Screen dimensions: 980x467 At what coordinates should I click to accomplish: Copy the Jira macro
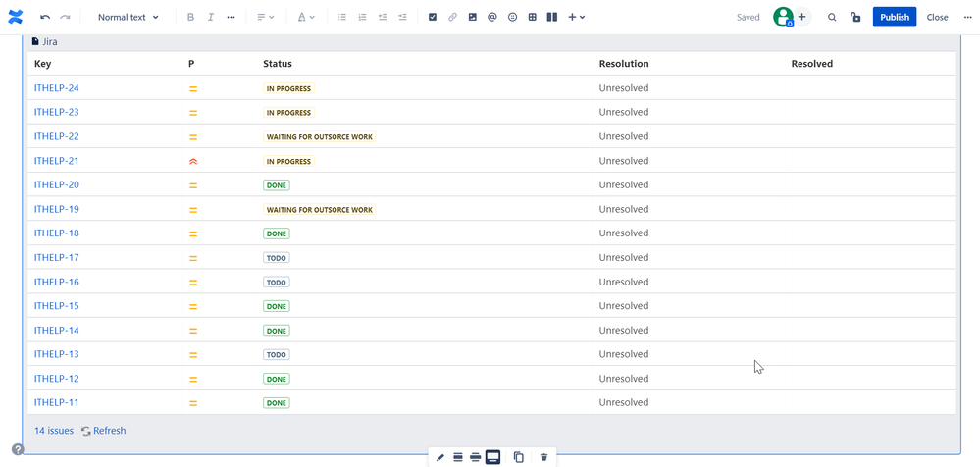(518, 457)
